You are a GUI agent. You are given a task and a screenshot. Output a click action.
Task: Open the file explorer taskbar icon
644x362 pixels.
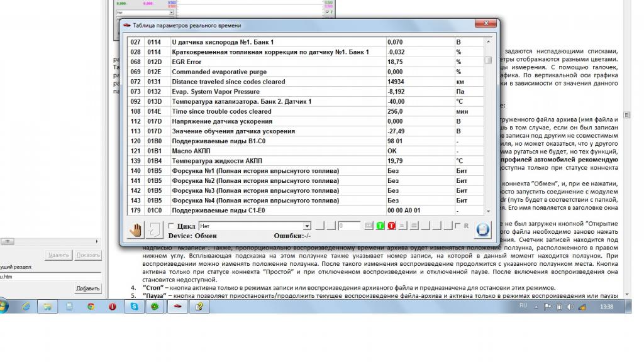47,307
